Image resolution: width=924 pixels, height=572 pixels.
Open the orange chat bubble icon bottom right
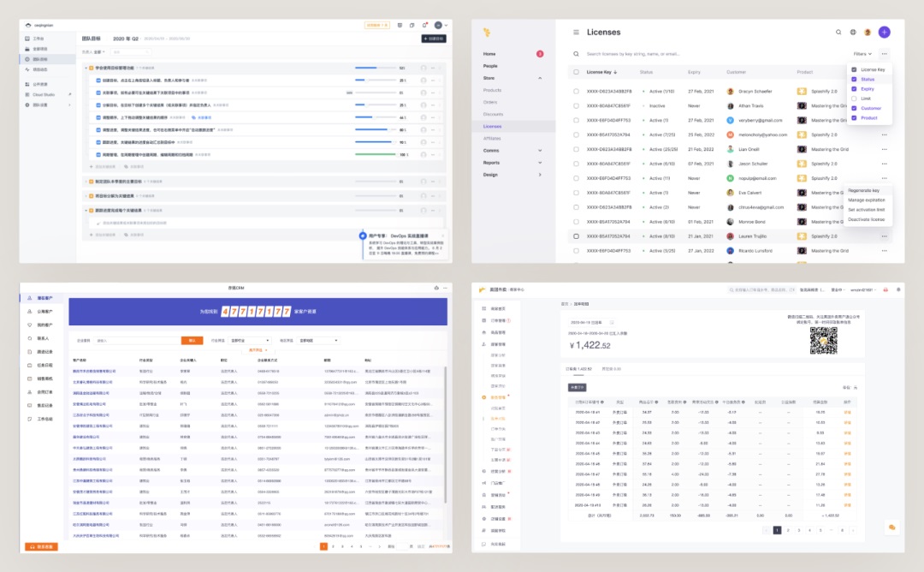[x=892, y=528]
